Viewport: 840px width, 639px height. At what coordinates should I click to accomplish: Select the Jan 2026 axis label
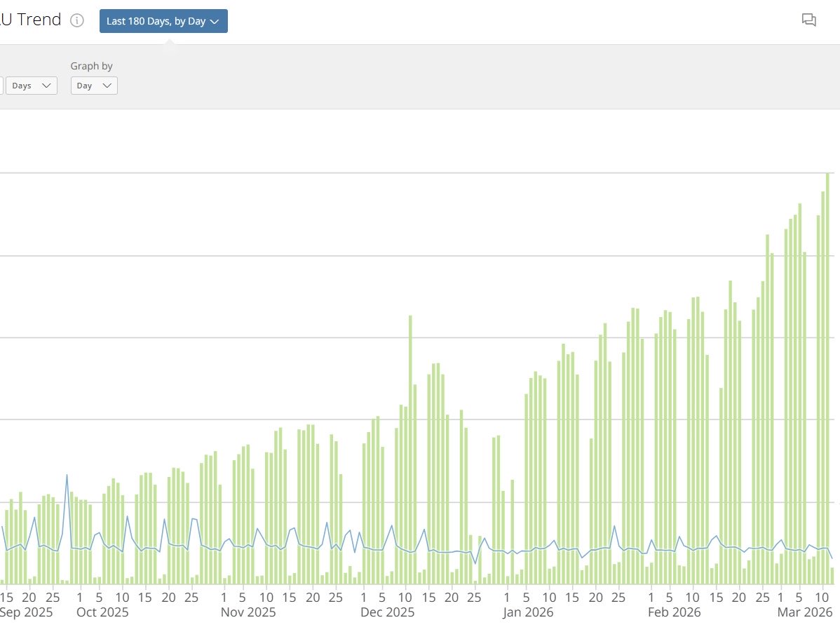click(x=528, y=612)
